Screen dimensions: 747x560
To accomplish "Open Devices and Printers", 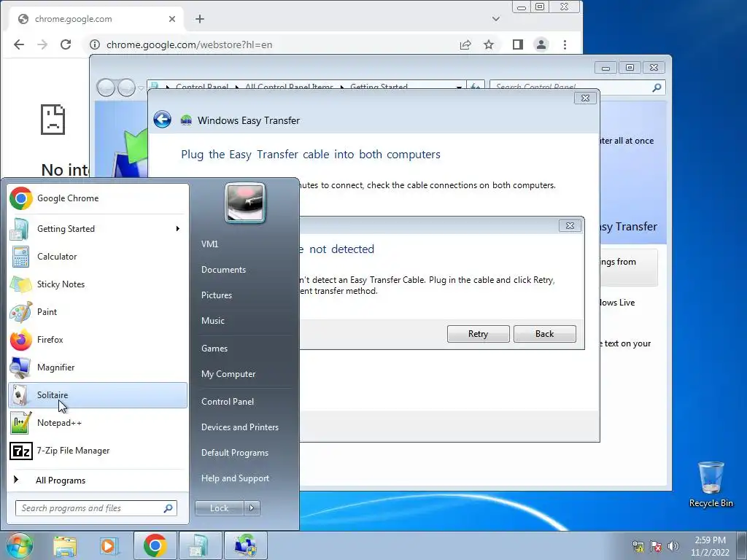I will (x=239, y=427).
